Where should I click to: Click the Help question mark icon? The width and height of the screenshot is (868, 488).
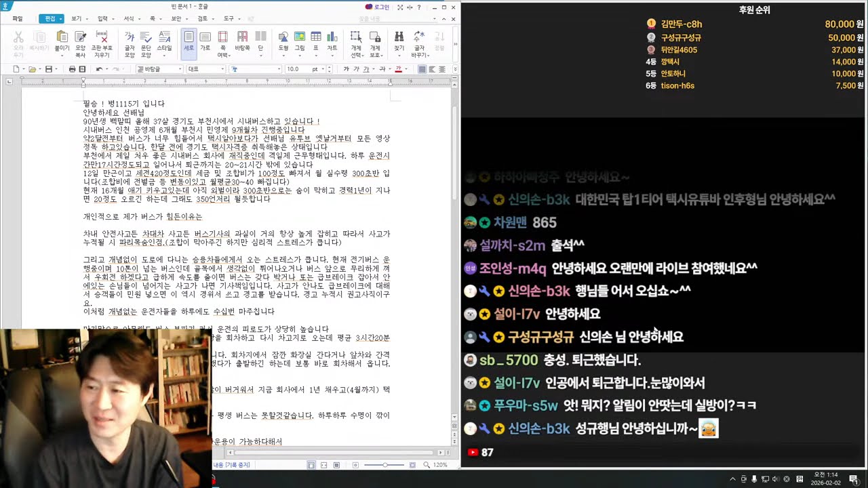(x=418, y=7)
